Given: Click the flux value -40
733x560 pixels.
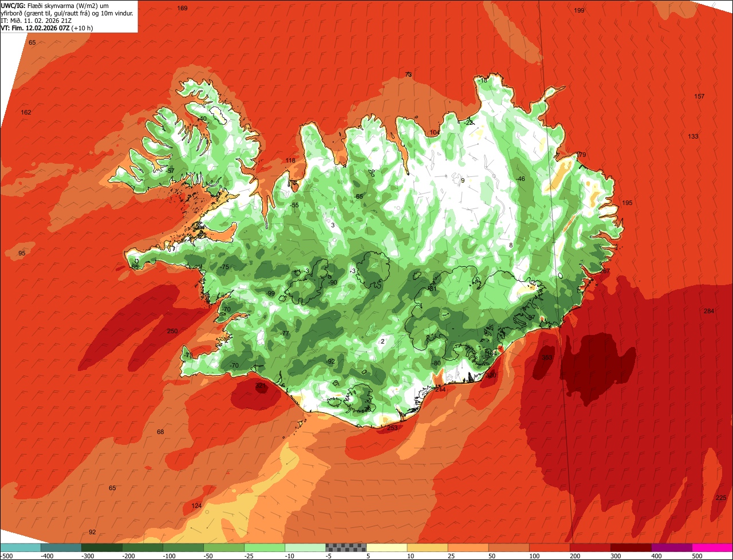Looking at the screenshot, I should (x=202, y=119).
